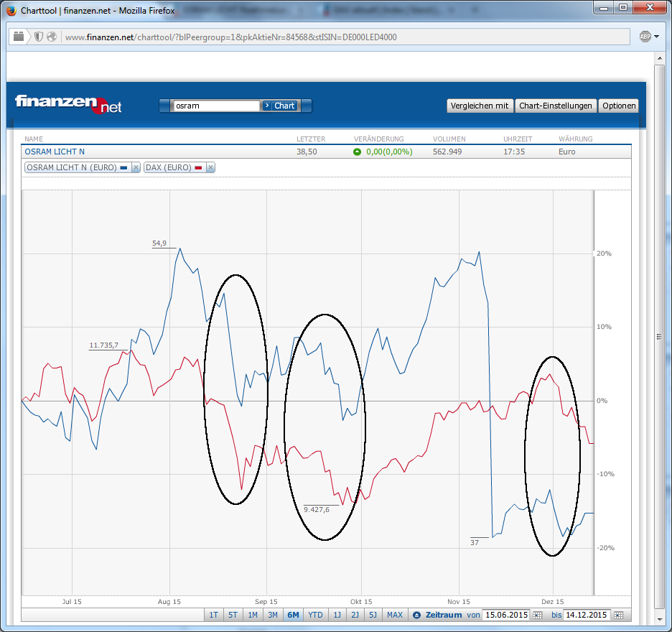Focus the osram search field
The height and width of the screenshot is (632, 672).
(x=216, y=106)
